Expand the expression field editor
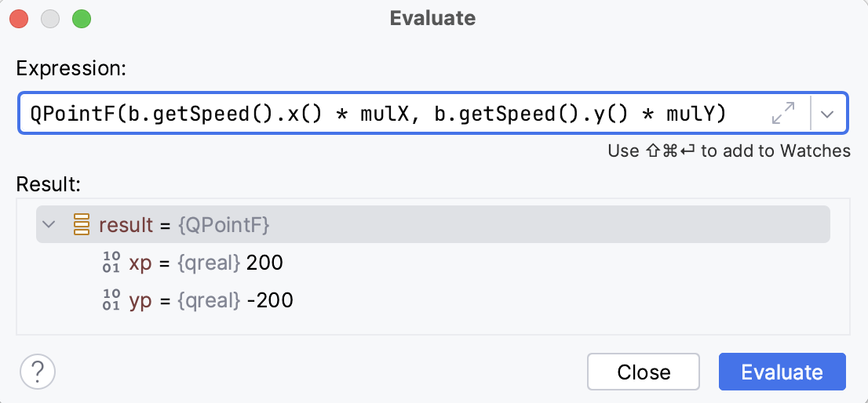 point(783,114)
